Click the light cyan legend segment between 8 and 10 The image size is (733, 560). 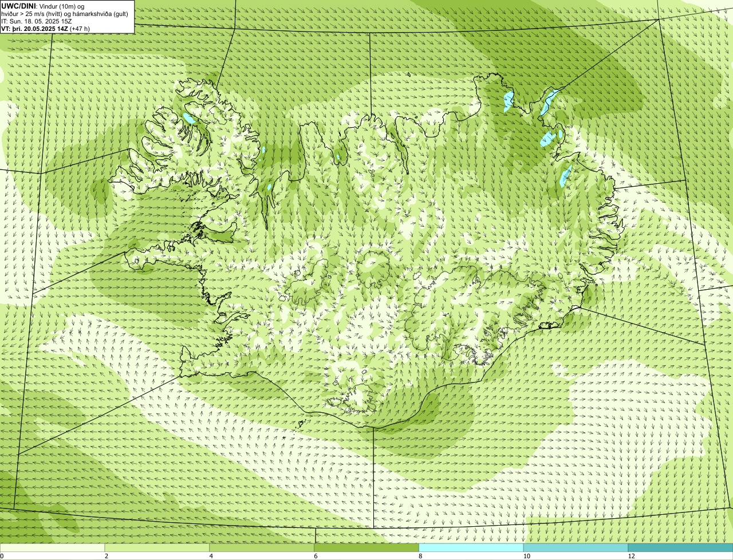point(471,547)
